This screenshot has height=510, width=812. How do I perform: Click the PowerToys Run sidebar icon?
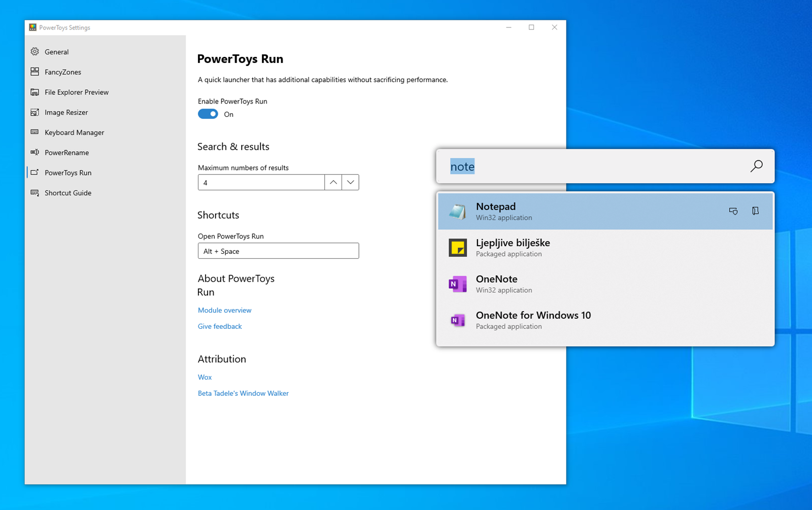pyautogui.click(x=35, y=173)
